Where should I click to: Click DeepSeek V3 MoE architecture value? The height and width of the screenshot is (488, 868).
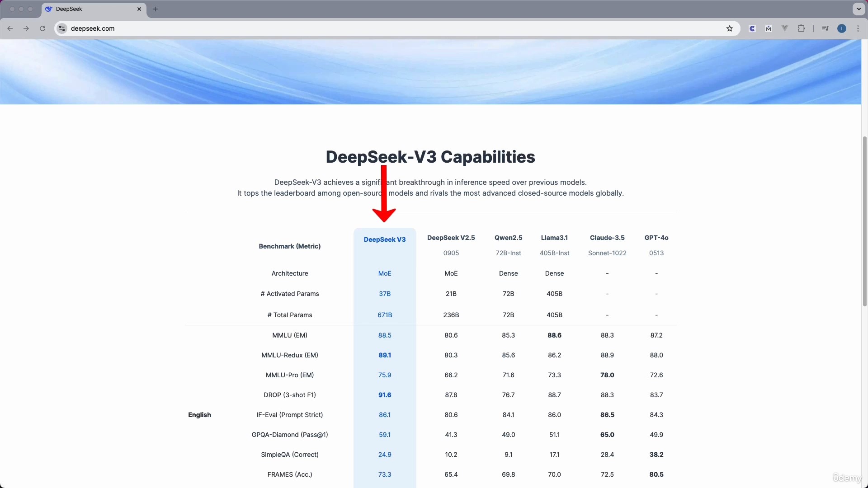coord(385,273)
